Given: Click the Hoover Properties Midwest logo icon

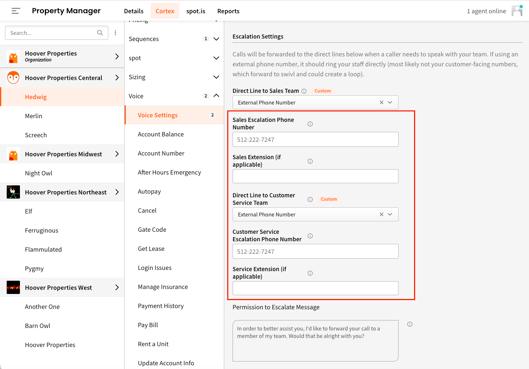Looking at the screenshot, I should coord(13,154).
